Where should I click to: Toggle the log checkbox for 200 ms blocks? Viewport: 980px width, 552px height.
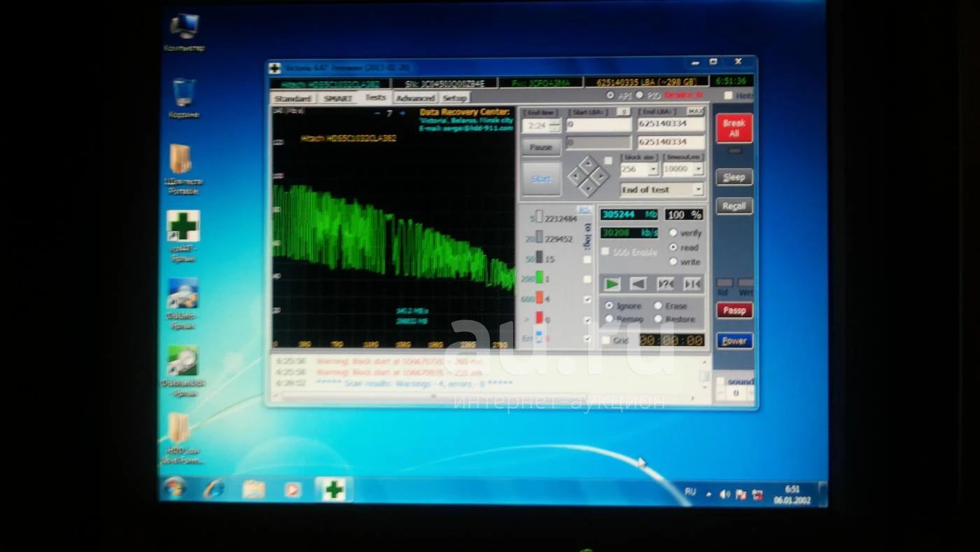pos(587,279)
